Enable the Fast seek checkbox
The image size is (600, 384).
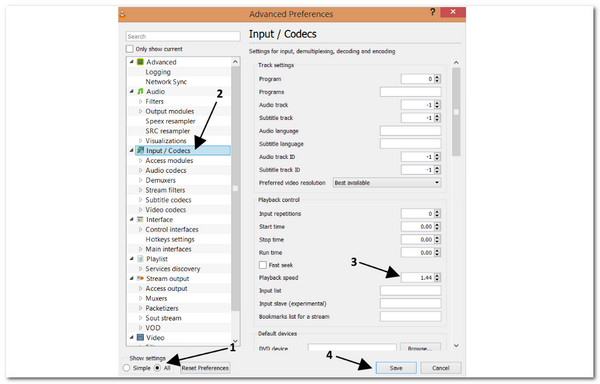point(263,265)
